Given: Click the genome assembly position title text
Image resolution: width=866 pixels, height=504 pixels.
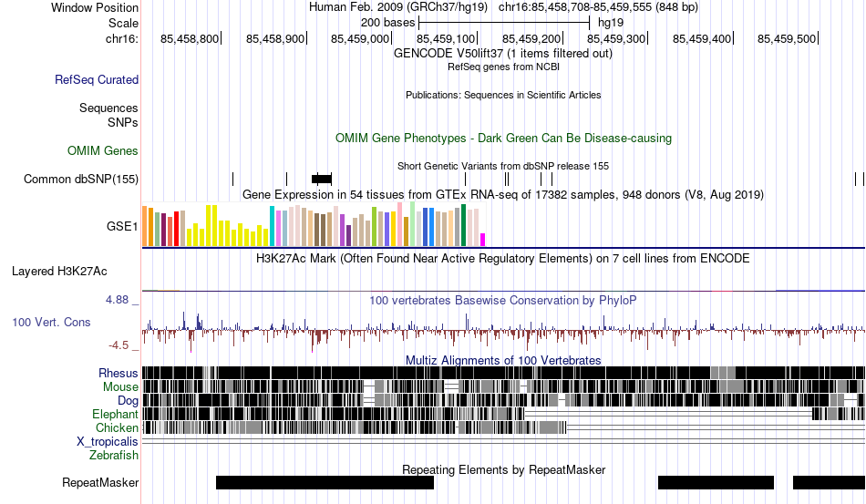Looking at the screenshot, I should [503, 7].
